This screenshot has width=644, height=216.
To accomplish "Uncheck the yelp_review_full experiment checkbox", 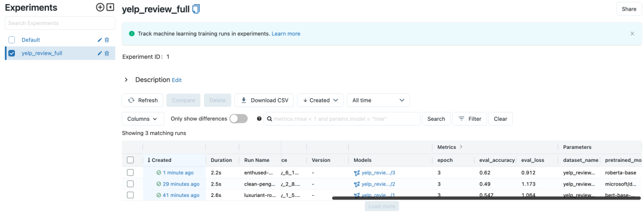I will click(12, 54).
